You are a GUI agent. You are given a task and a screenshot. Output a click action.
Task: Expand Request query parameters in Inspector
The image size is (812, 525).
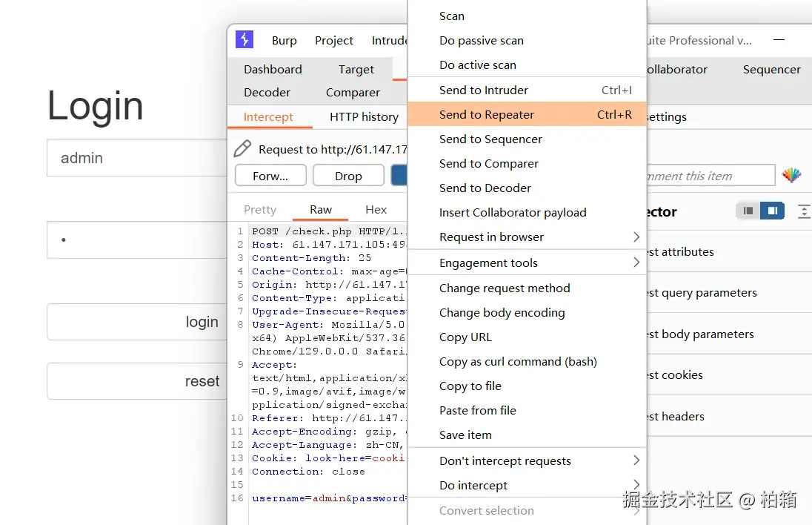(729, 293)
